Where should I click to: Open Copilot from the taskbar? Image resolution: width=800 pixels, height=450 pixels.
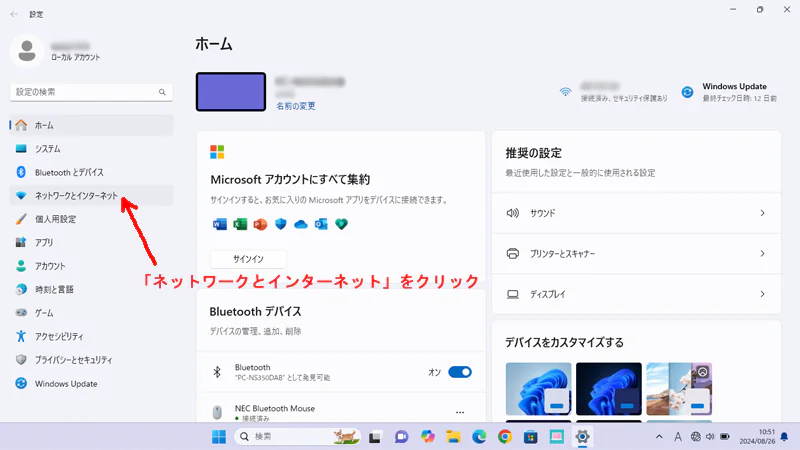(x=428, y=437)
